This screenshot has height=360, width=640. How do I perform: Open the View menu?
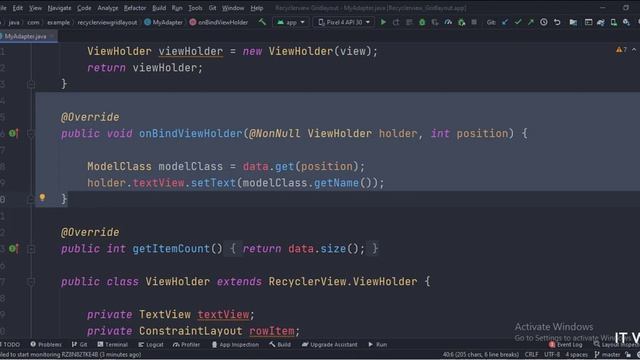(x=35, y=8)
